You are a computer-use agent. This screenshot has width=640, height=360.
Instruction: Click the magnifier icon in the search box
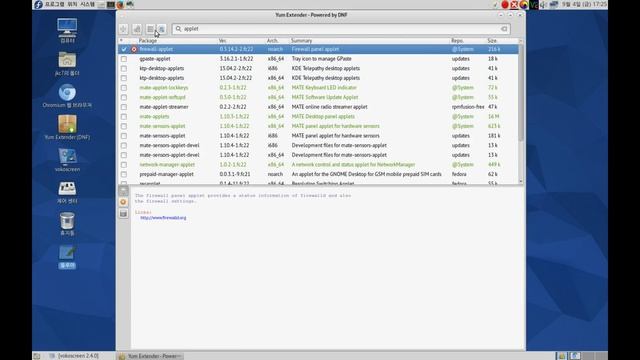[178, 29]
